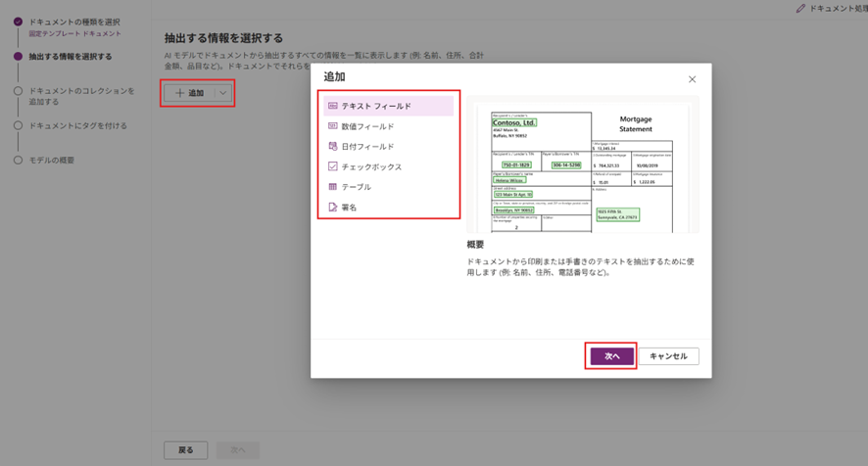868x466 pixels.
Task: Select the 日付フィールド option
Action: (389, 146)
